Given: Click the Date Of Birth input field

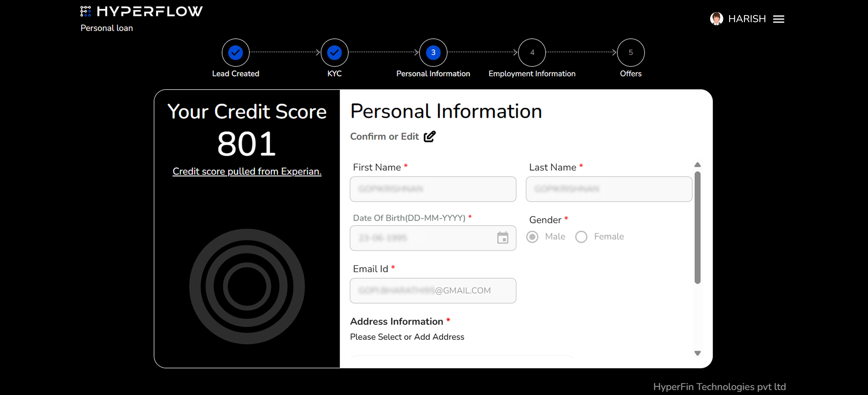Looking at the screenshot, I should click(x=433, y=238).
